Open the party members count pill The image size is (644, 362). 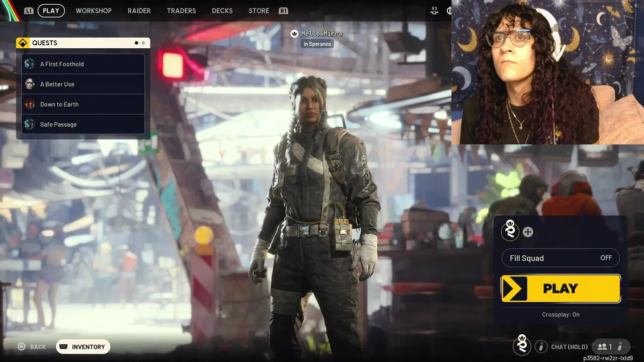[610, 346]
